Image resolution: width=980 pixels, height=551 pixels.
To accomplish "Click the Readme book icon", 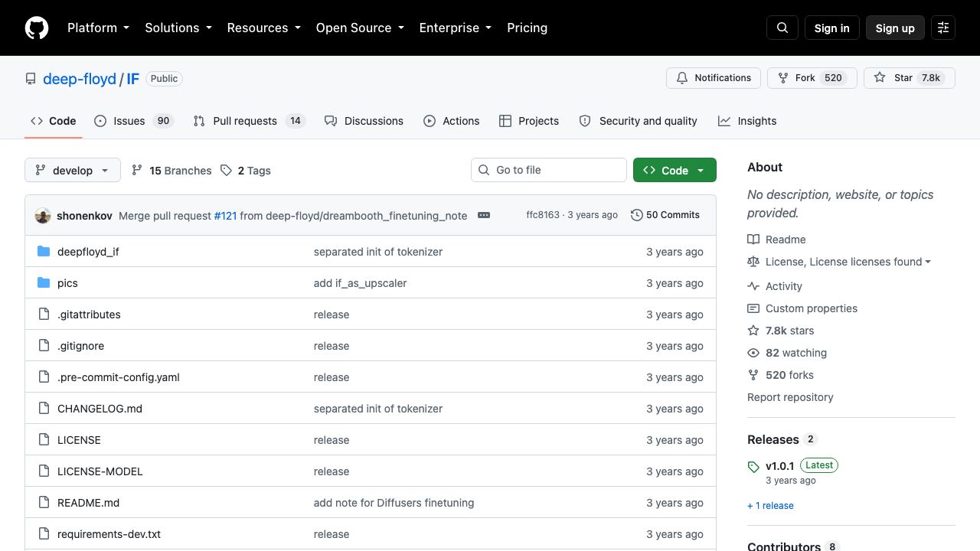I will (x=753, y=240).
